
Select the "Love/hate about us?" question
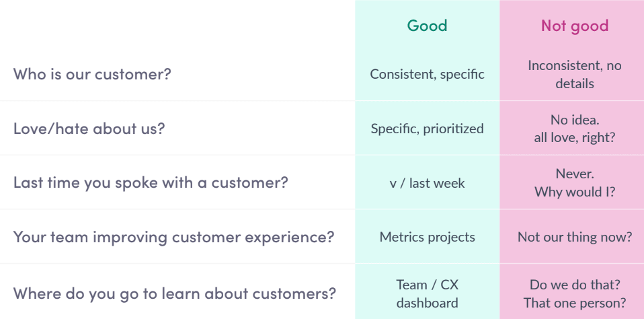[89, 128]
